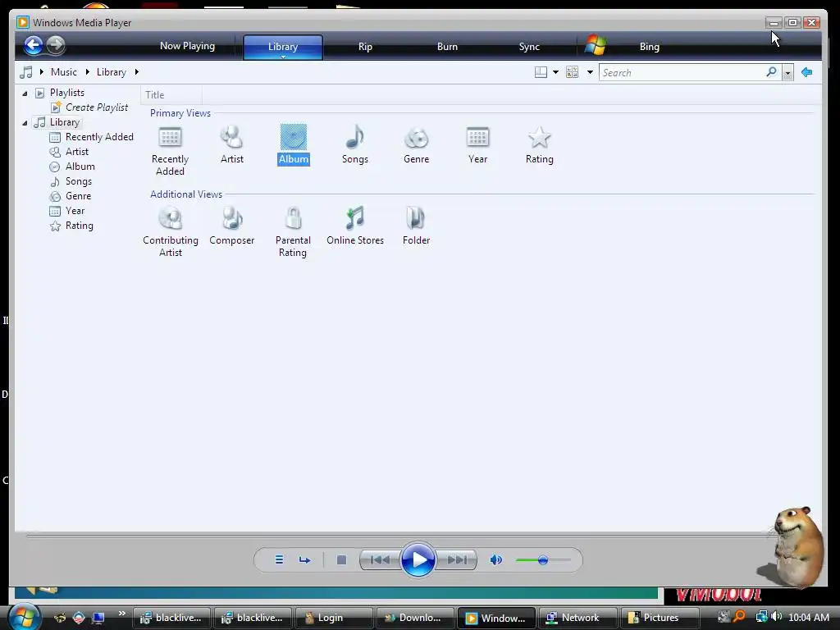
Task: Select Year in Library tree
Action: click(x=75, y=211)
